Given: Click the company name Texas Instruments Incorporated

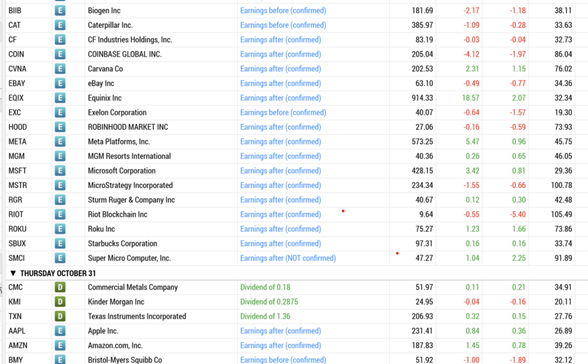Looking at the screenshot, I should (x=137, y=316).
